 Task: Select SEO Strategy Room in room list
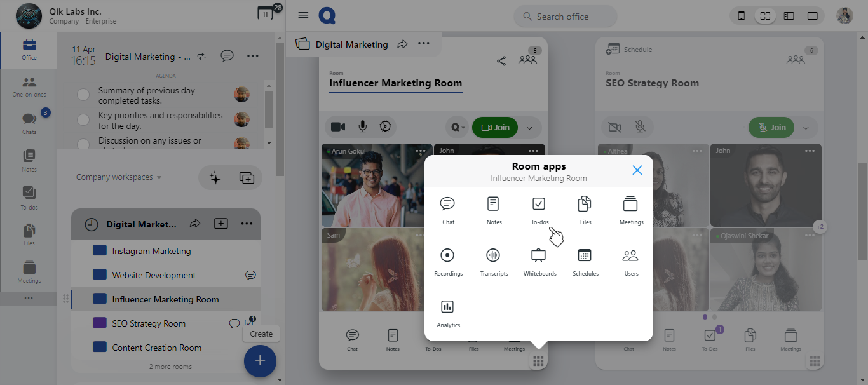(x=149, y=323)
